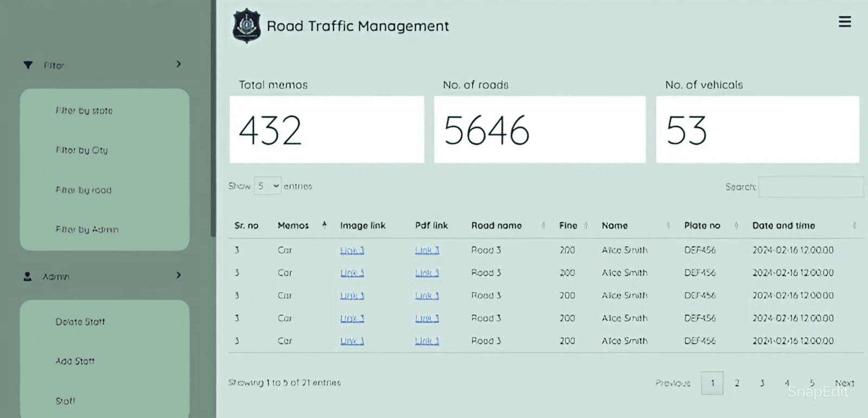Image resolution: width=868 pixels, height=418 pixels.
Task: Select Filter by state
Action: (84, 111)
